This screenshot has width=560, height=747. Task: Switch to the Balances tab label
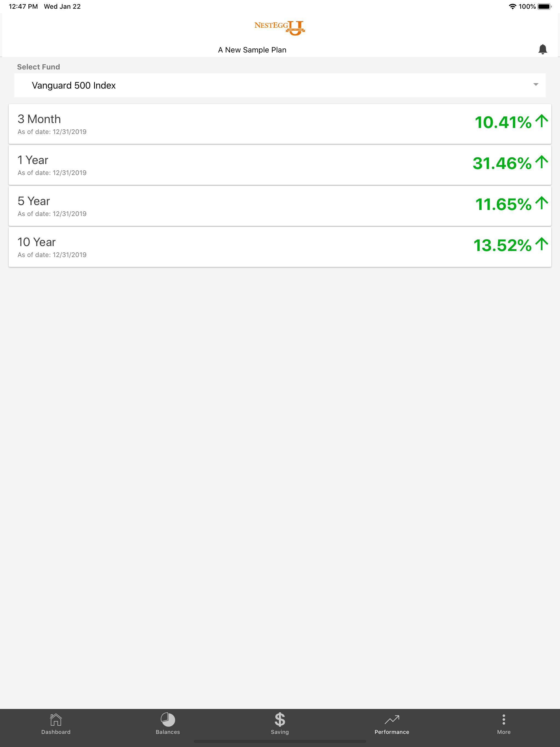coord(168,732)
